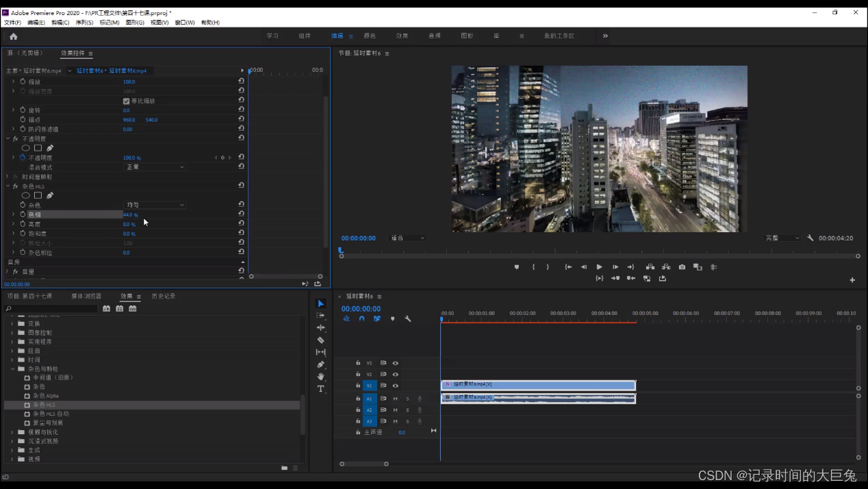Open the 适合 zoom level dropdown
Viewport: 868px width, 489px height.
407,238
